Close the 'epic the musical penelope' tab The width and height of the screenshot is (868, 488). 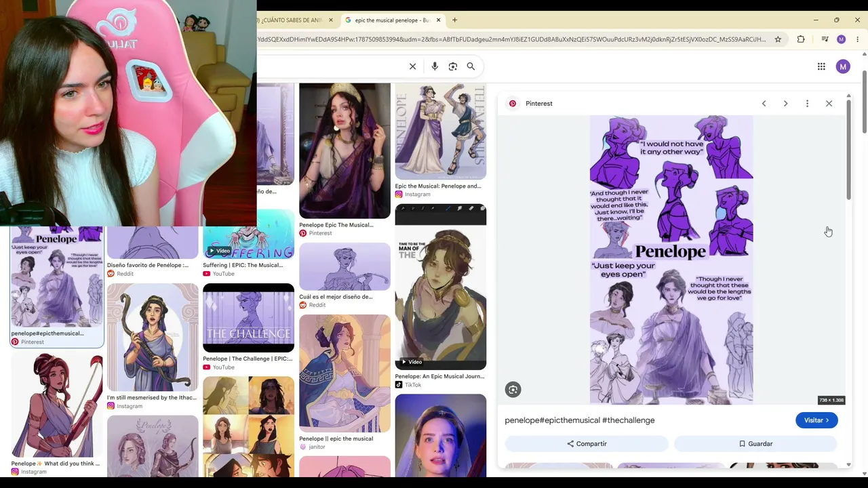(x=438, y=20)
